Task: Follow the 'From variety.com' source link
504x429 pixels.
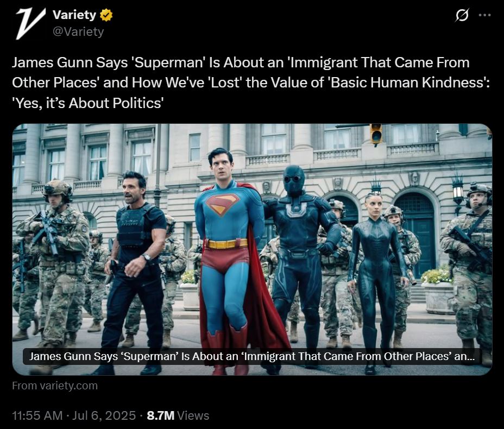Action: point(55,386)
